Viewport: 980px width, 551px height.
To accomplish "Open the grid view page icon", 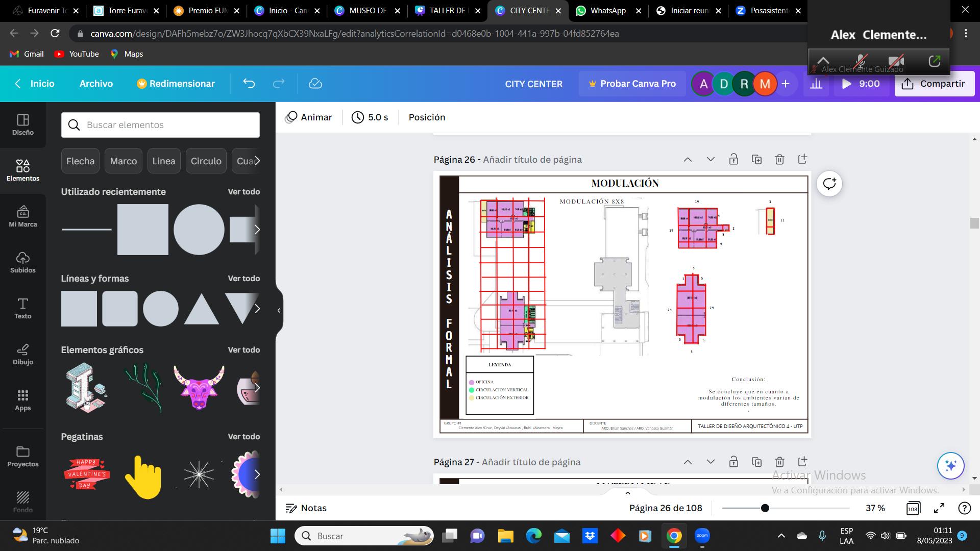I will 913,508.
